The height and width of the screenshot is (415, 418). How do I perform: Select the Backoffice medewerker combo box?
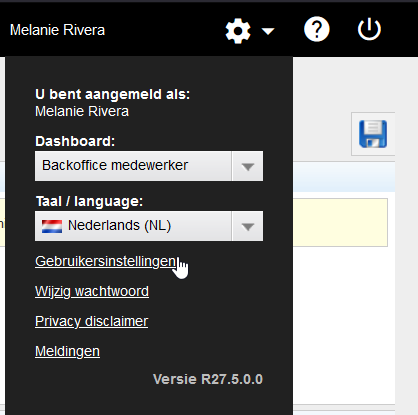(149, 166)
